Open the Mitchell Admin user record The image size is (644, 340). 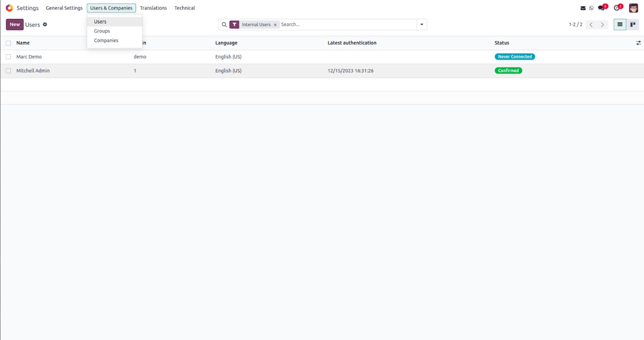pyautogui.click(x=33, y=71)
